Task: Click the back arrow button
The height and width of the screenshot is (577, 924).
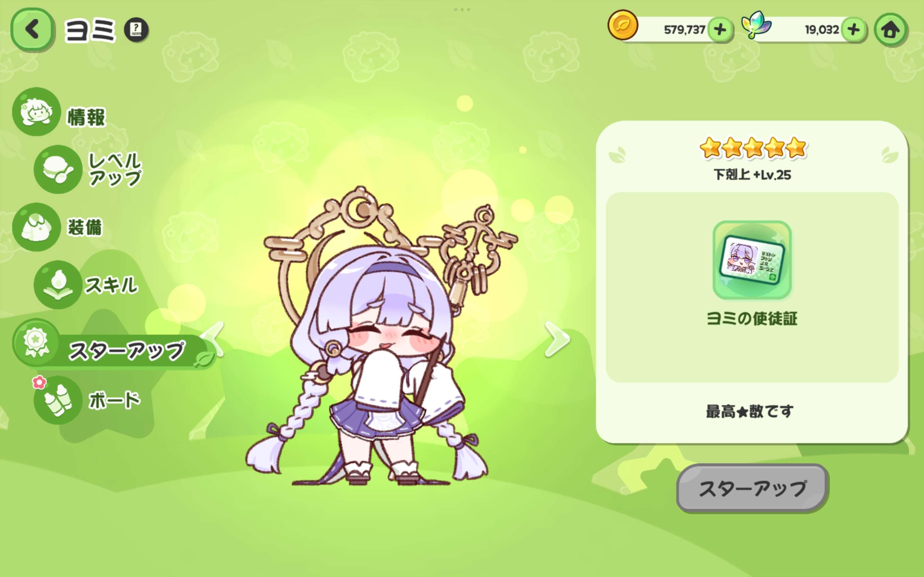Action: tap(32, 30)
